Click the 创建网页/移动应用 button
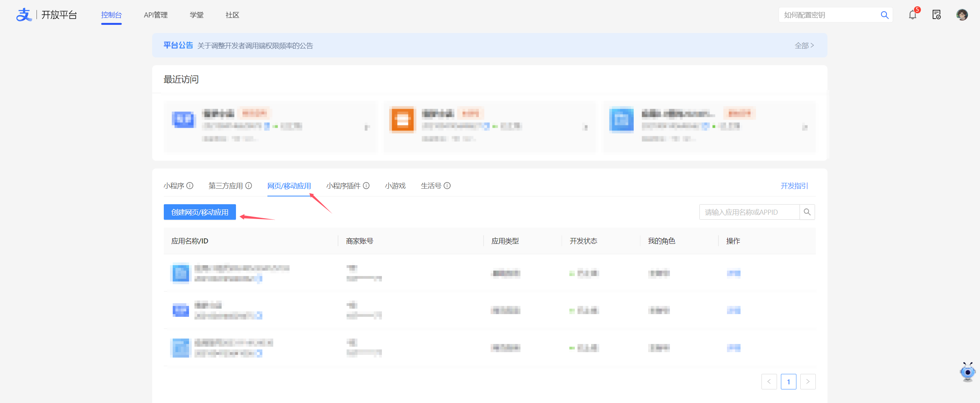This screenshot has height=403, width=980. pos(199,212)
